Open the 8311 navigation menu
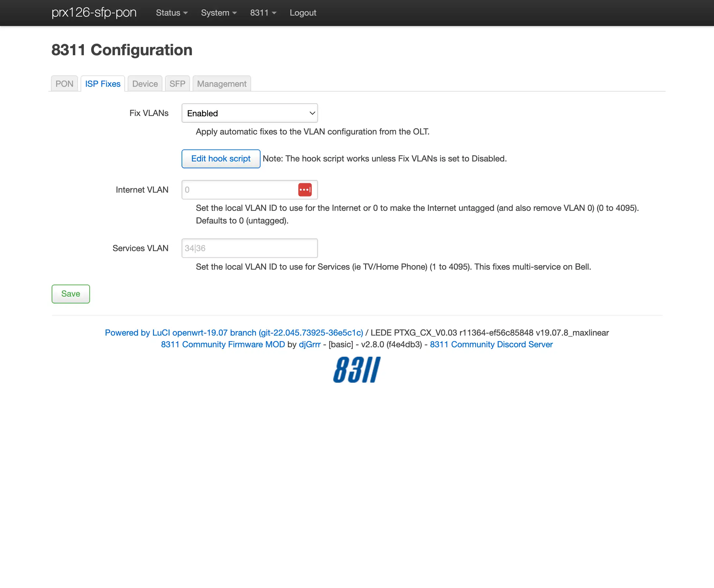The height and width of the screenshot is (588, 714). (263, 13)
